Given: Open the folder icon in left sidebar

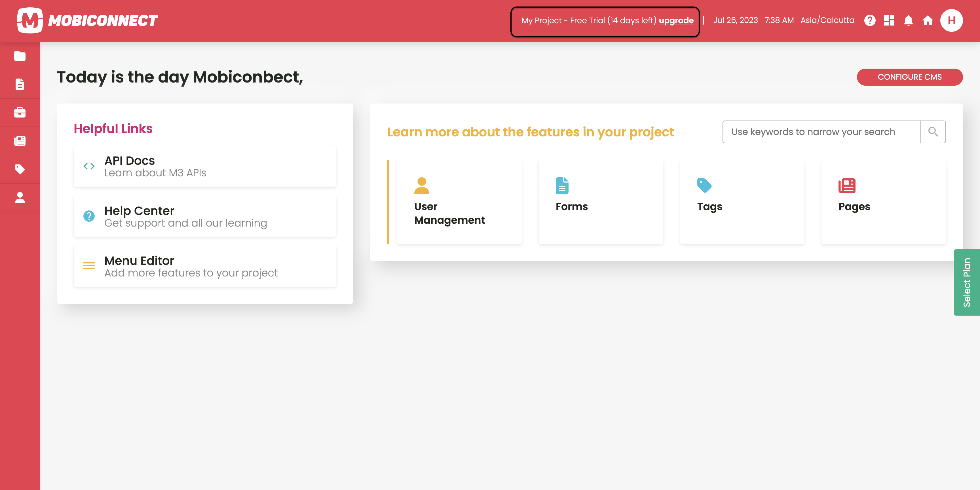Looking at the screenshot, I should tap(20, 56).
